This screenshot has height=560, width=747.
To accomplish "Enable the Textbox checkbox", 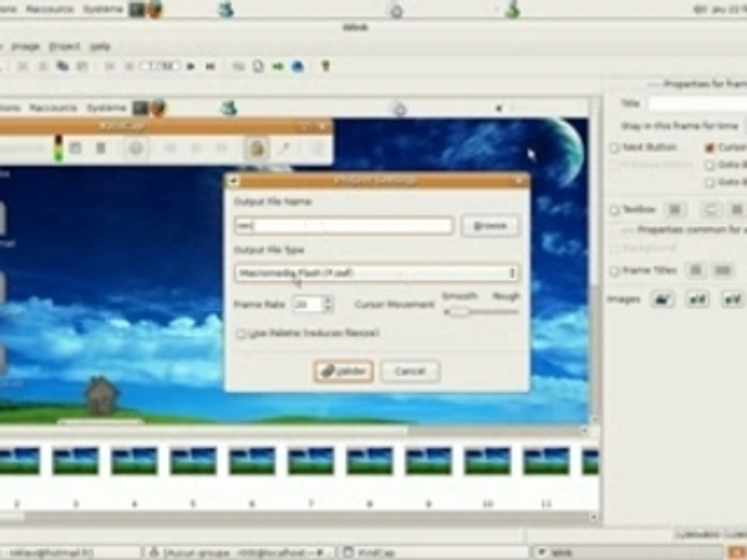I will click(x=615, y=209).
